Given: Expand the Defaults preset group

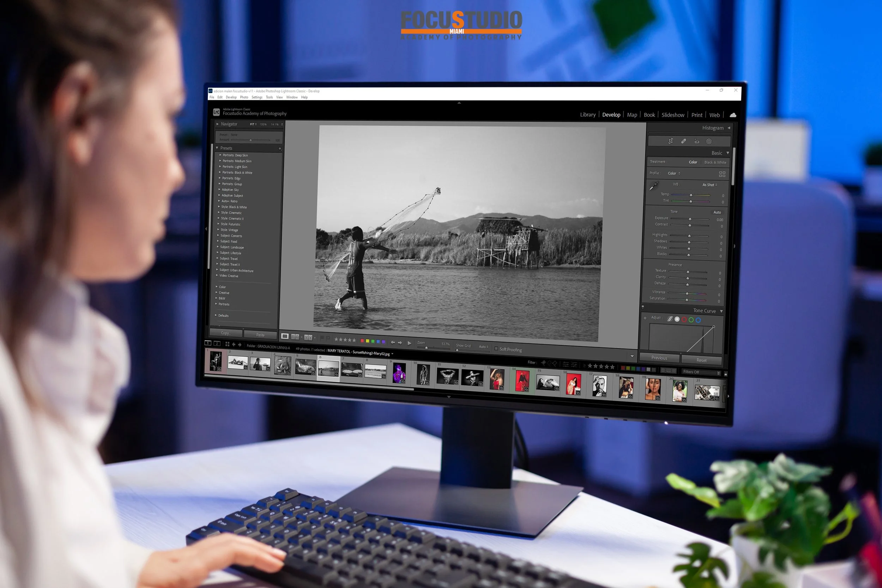Looking at the screenshot, I should pyautogui.click(x=216, y=315).
